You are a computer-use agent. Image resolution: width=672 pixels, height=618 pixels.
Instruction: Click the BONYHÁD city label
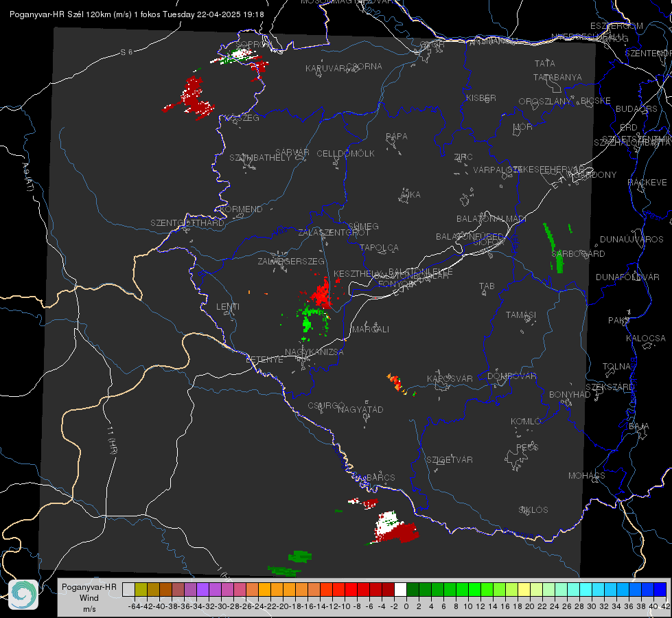570,394
